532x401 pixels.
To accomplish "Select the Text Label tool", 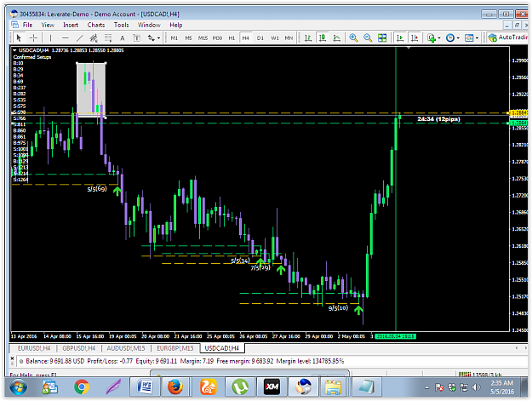I will 136,38.
